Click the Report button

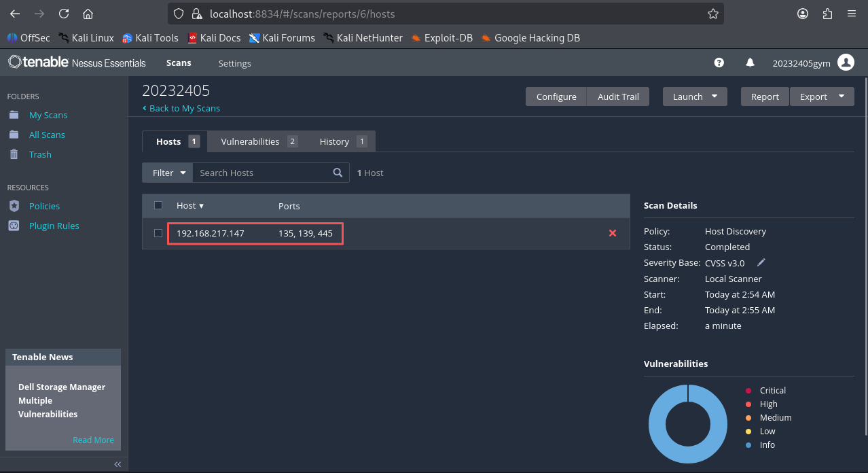tap(765, 97)
